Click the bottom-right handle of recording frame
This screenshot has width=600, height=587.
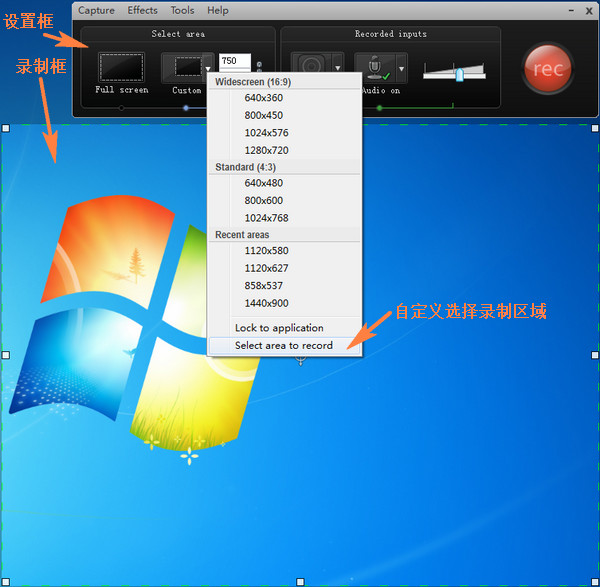pos(595,582)
